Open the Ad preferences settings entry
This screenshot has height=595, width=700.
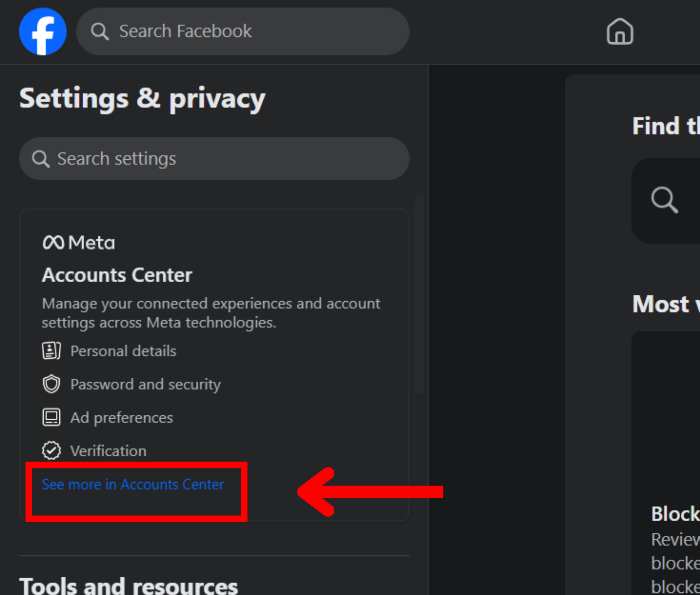click(x=121, y=417)
